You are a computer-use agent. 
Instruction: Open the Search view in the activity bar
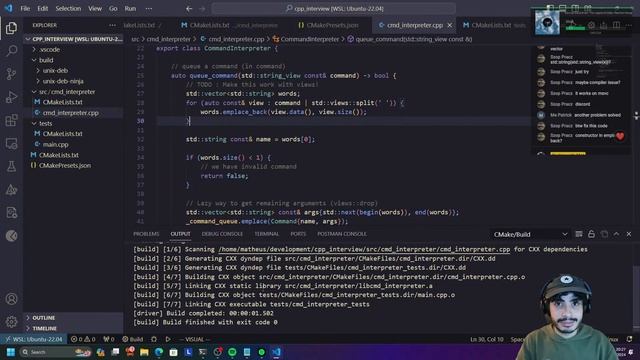11,51
